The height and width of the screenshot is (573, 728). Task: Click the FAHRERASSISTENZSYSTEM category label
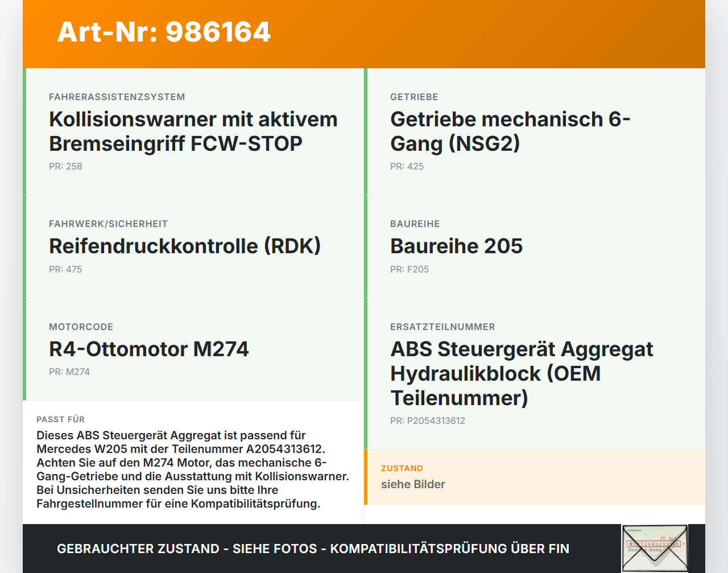[x=117, y=97]
